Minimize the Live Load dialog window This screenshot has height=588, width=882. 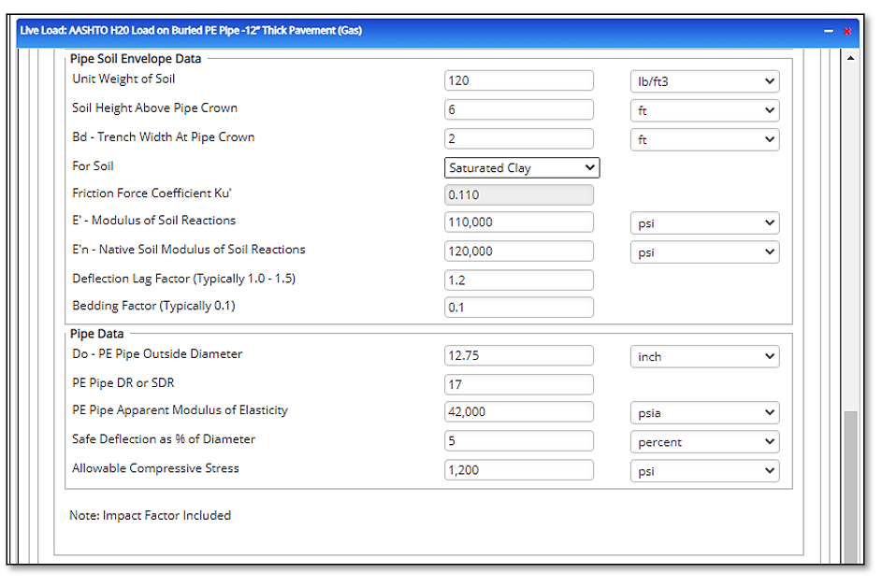[829, 31]
